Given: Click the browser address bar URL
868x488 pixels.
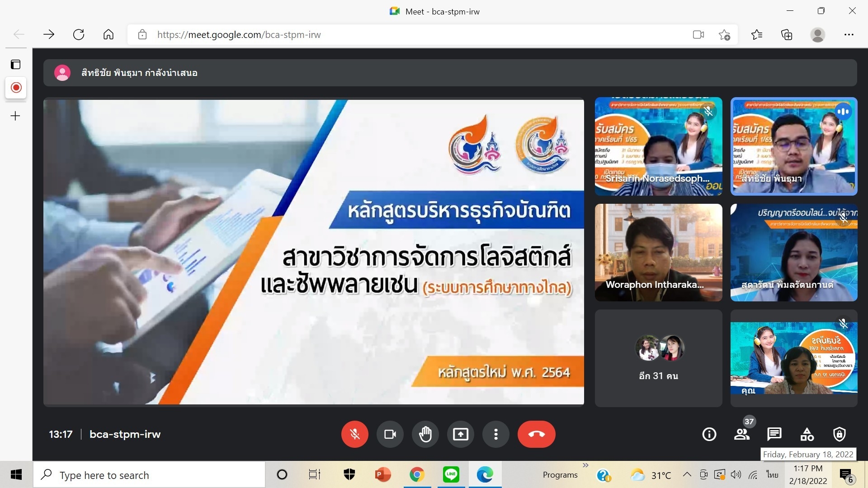Looking at the screenshot, I should click(239, 35).
